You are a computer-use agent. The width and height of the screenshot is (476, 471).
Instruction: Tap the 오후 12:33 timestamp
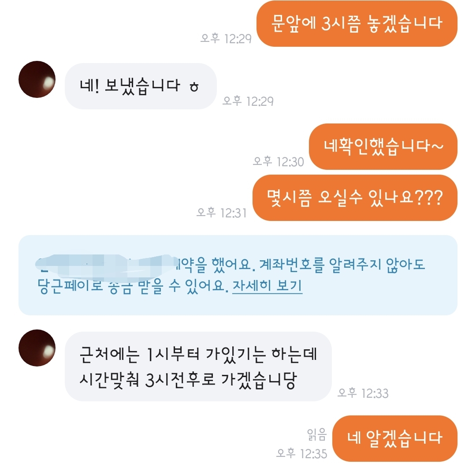coord(363,393)
